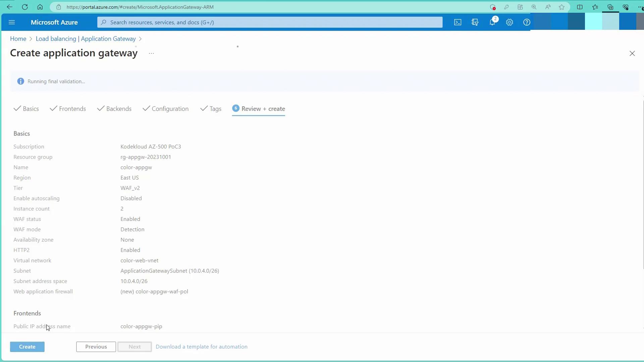Open portal settings gear
The image size is (644, 362).
pyautogui.click(x=509, y=22)
